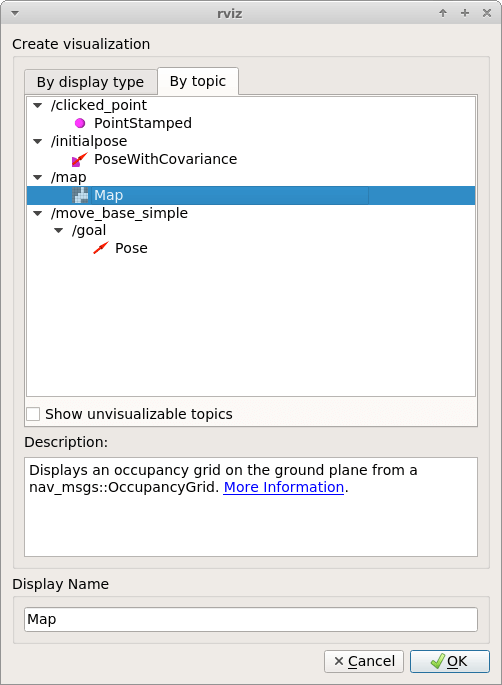Image resolution: width=502 pixels, height=685 pixels.
Task: Select the Map entry under /map
Action: coord(251,195)
